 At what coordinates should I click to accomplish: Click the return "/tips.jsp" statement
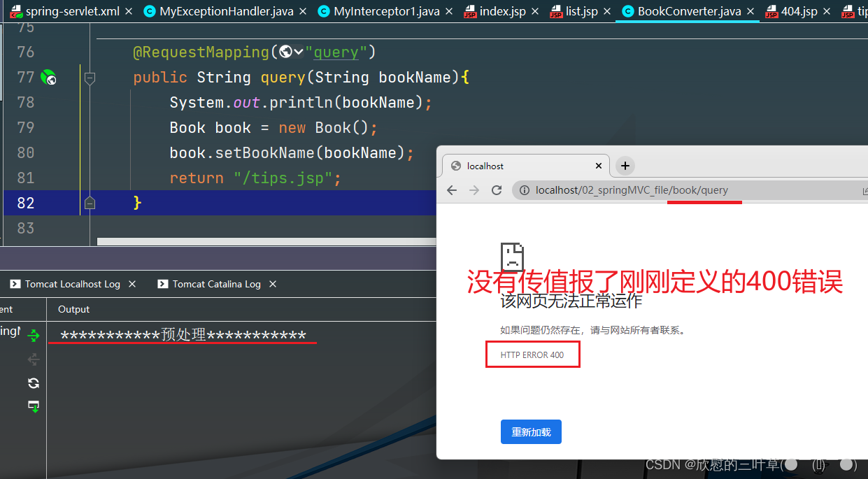(x=255, y=178)
